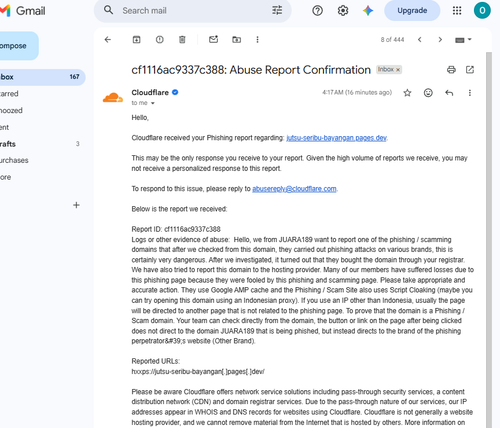Click the '8 of 444' counter
500x428 pixels.
tap(392, 40)
